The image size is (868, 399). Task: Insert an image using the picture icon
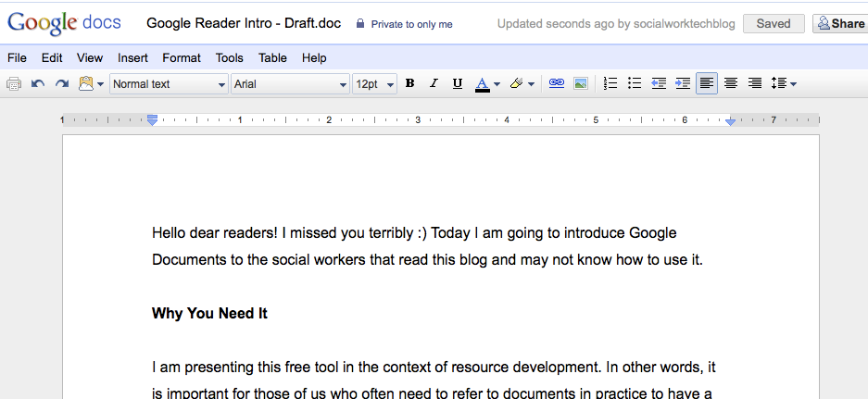pyautogui.click(x=581, y=83)
